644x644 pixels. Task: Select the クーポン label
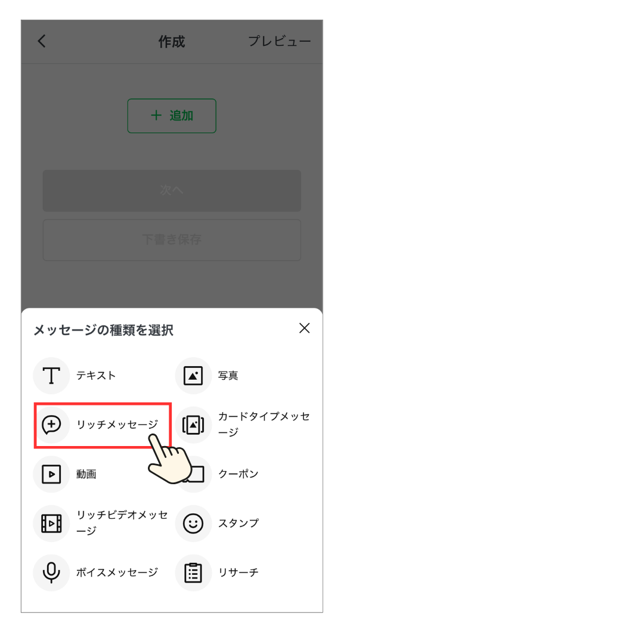(238, 474)
